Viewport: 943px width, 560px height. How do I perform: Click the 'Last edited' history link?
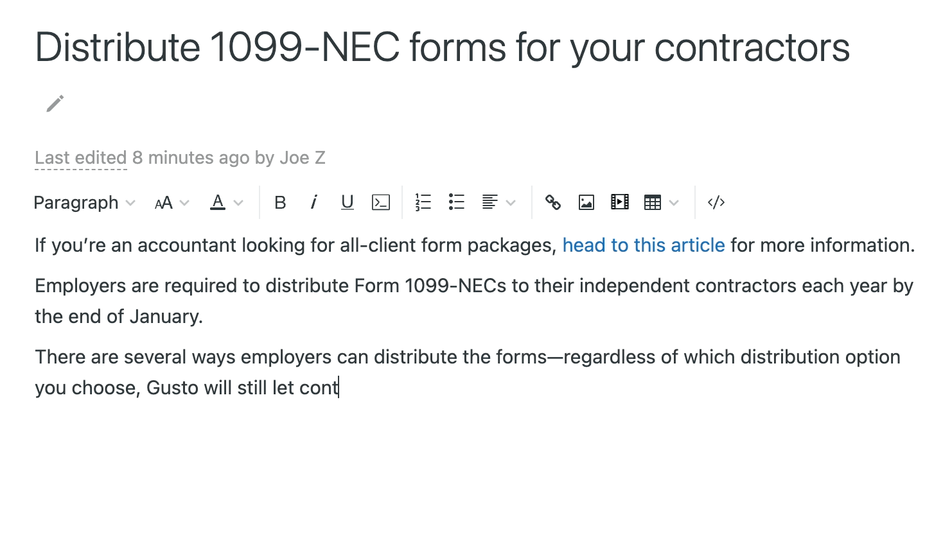pyautogui.click(x=81, y=158)
